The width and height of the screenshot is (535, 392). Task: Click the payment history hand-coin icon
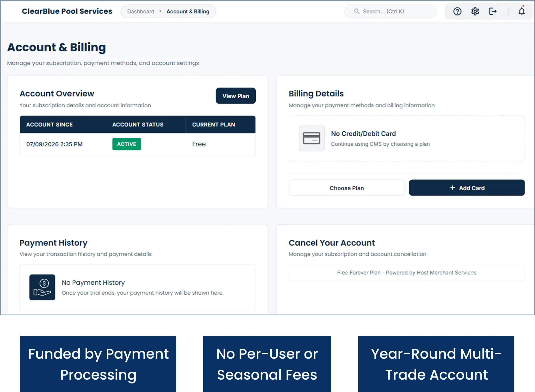[x=42, y=287]
